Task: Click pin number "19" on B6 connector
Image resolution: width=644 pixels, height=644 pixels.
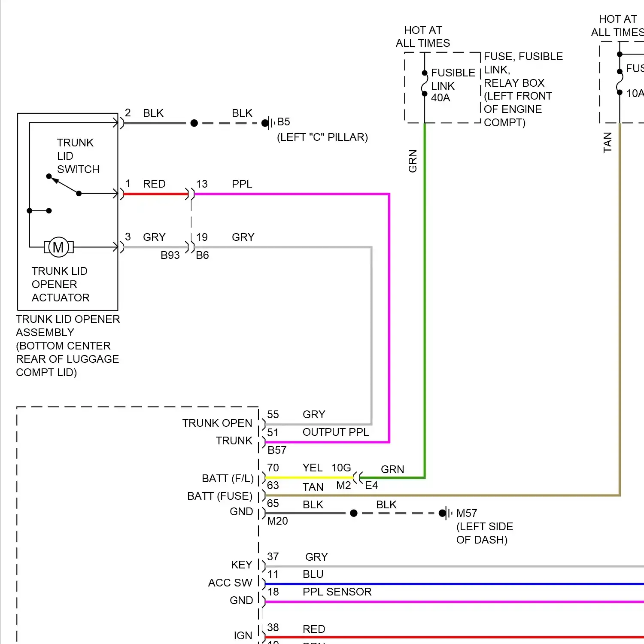Action: [x=202, y=237]
